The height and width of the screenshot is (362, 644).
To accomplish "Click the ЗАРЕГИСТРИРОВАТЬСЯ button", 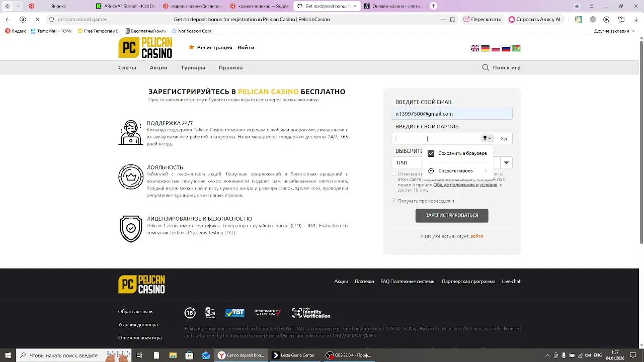I will coord(452,215).
